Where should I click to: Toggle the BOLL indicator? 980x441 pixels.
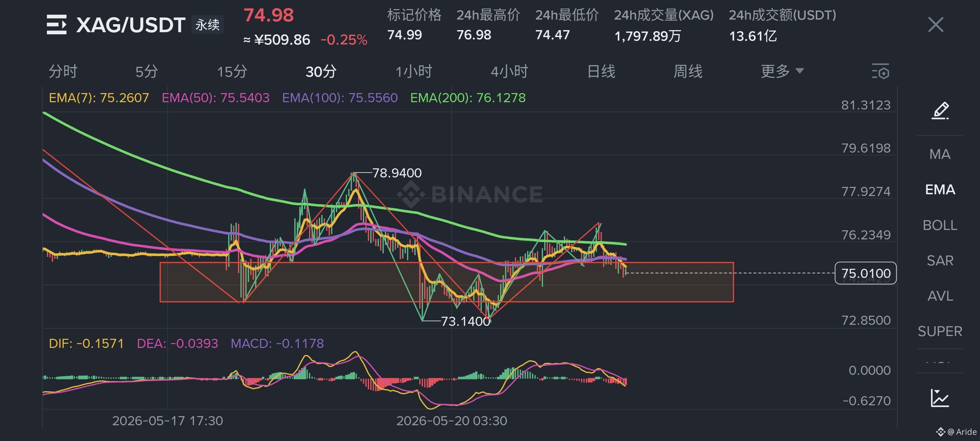coord(940,225)
